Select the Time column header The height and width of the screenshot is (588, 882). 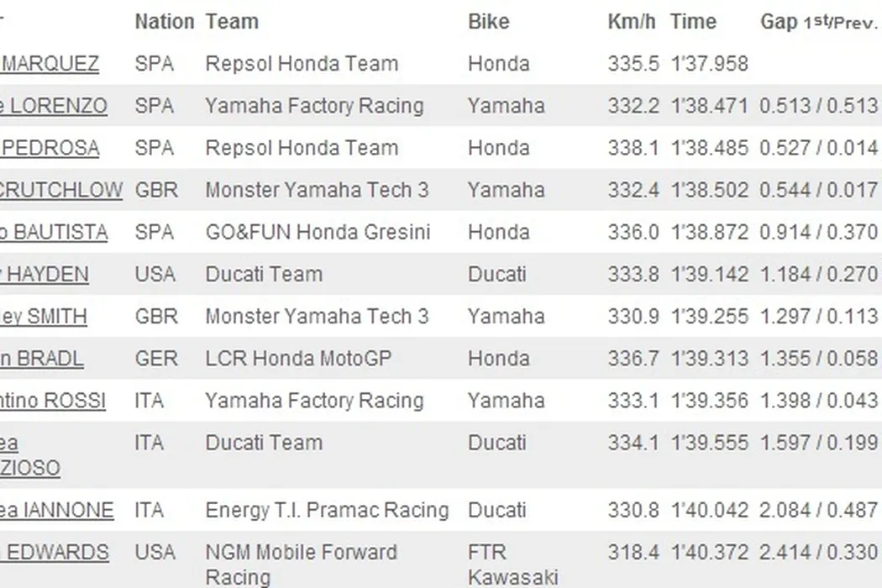click(693, 22)
